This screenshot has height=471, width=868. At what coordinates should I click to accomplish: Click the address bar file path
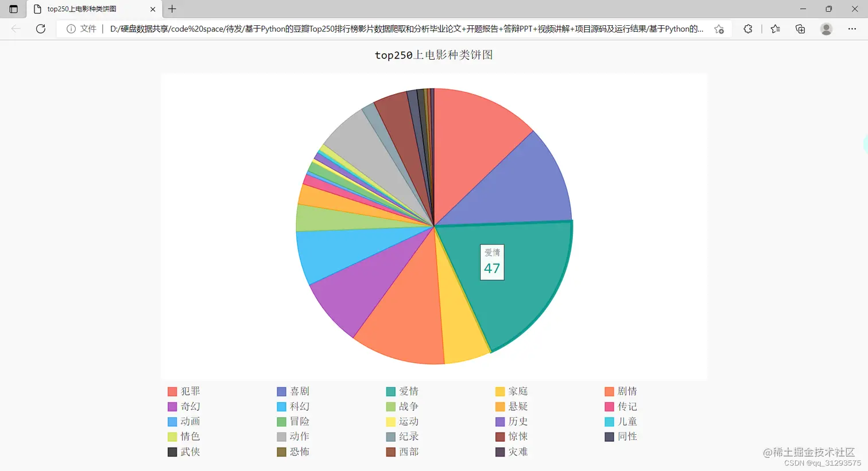click(x=406, y=29)
